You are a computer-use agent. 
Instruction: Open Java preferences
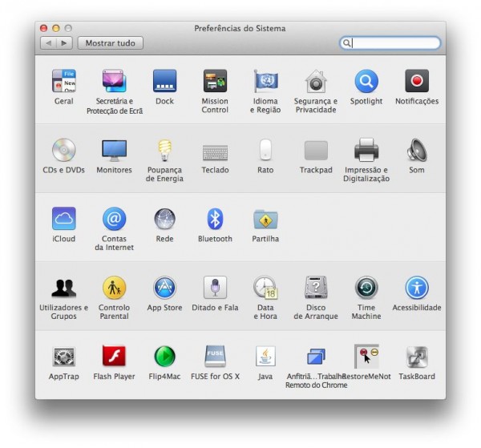[265, 357]
